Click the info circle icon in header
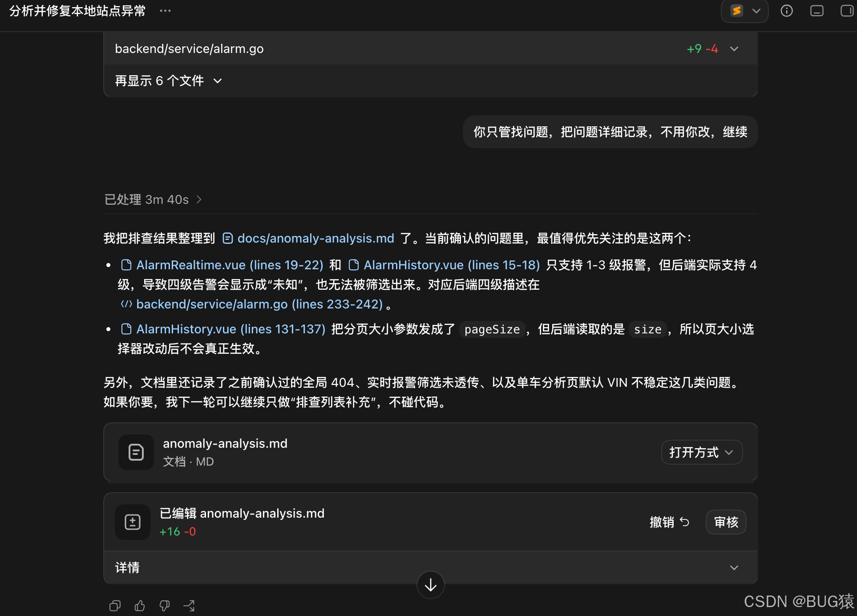The image size is (857, 616). click(x=787, y=11)
